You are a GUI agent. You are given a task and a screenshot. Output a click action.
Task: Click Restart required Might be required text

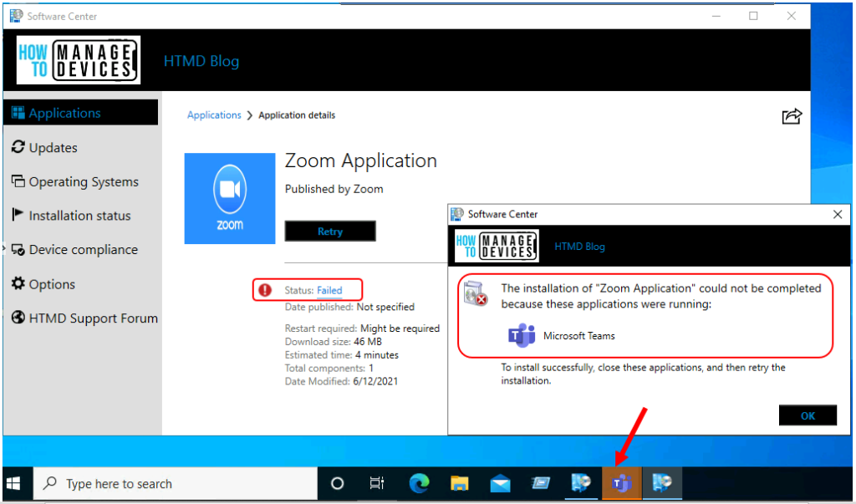pyautogui.click(x=362, y=328)
